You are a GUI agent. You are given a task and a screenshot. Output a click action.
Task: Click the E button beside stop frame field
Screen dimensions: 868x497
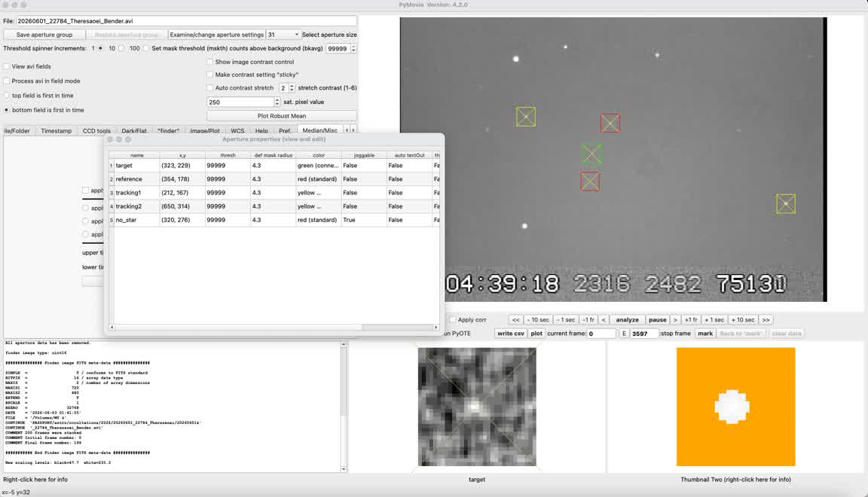point(624,334)
